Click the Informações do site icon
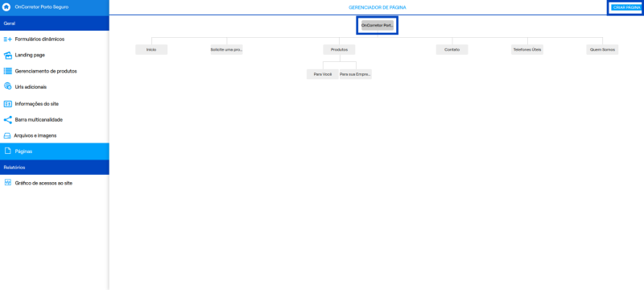Viewport: 644px width, 290px height. click(x=7, y=104)
